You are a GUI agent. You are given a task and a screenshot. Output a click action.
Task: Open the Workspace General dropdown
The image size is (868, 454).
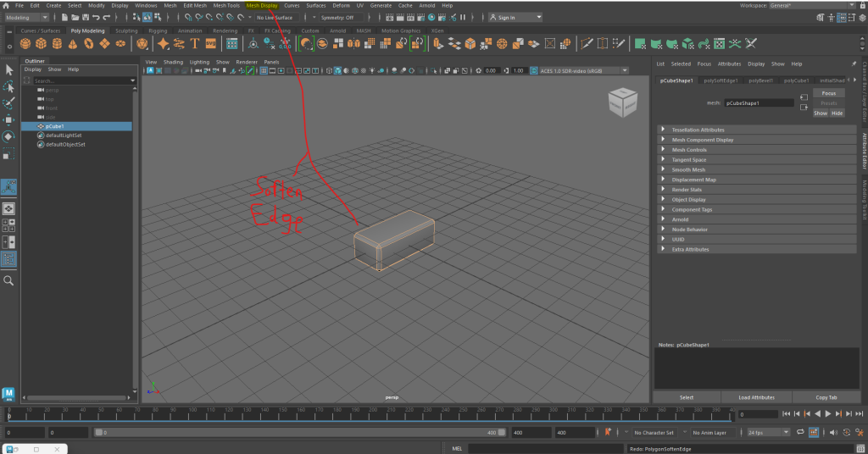[x=792, y=5]
